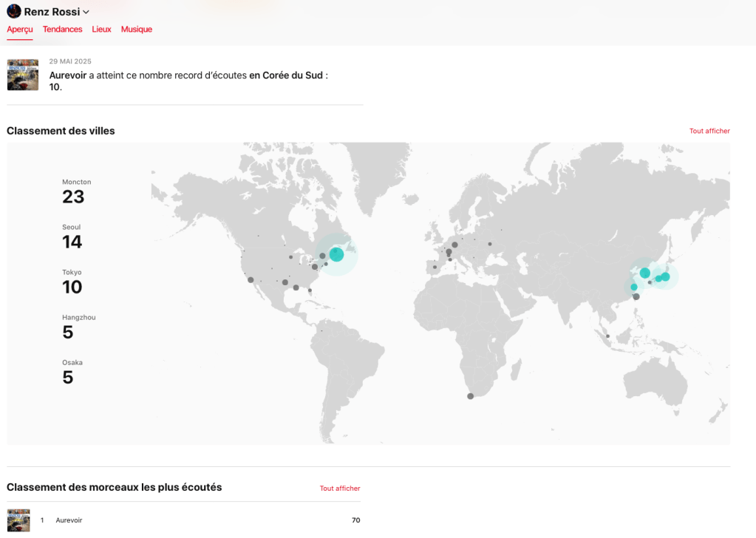Click the gray dot on the US west coast

[x=251, y=279]
